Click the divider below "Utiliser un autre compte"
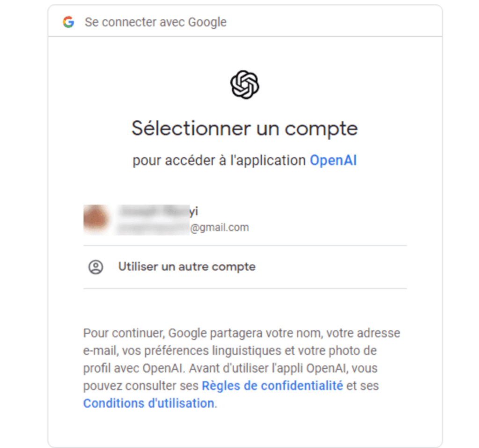Image resolution: width=479 pixels, height=448 pixels. [x=245, y=289]
